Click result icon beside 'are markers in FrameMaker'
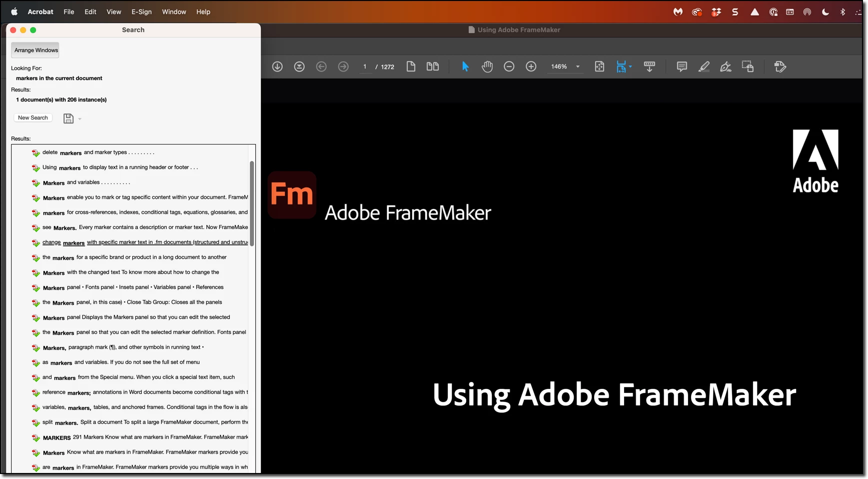Viewport: 868px width, 479px height. click(x=36, y=468)
